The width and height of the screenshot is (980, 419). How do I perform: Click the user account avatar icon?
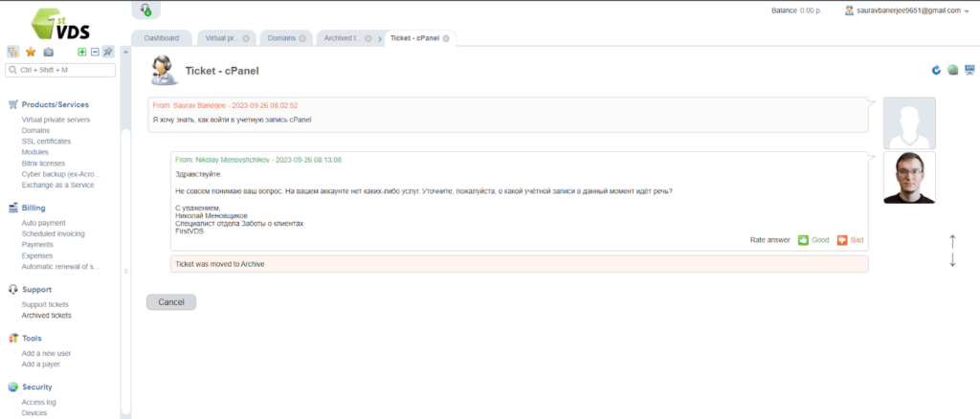pos(850,10)
